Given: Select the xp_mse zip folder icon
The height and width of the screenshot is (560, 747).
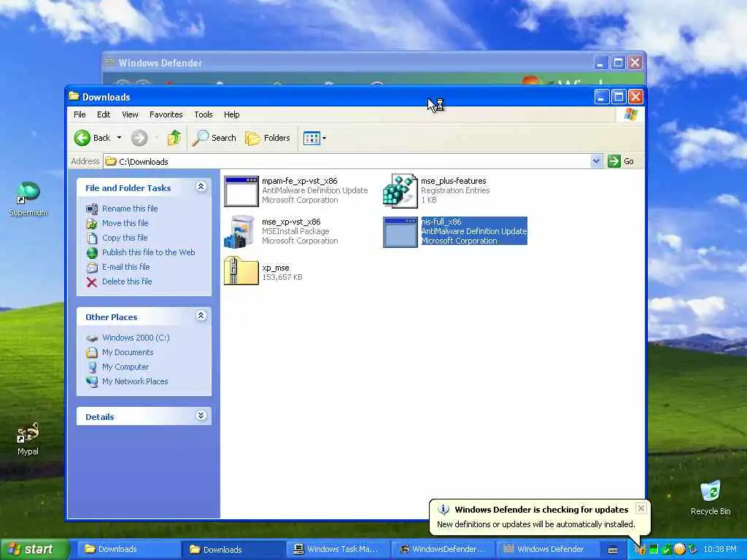Looking at the screenshot, I should coord(241,271).
